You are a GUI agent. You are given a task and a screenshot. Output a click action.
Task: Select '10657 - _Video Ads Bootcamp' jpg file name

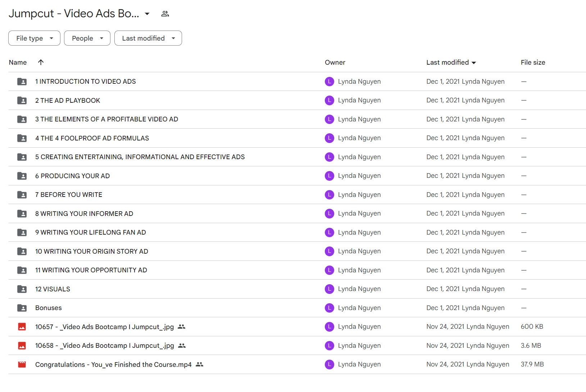pyautogui.click(x=104, y=327)
